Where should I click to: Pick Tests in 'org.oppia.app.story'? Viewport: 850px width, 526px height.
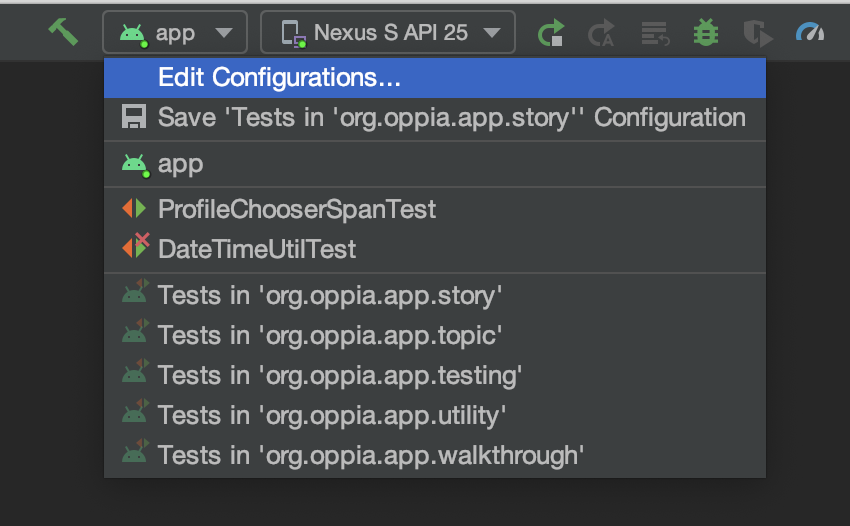pyautogui.click(x=435, y=296)
